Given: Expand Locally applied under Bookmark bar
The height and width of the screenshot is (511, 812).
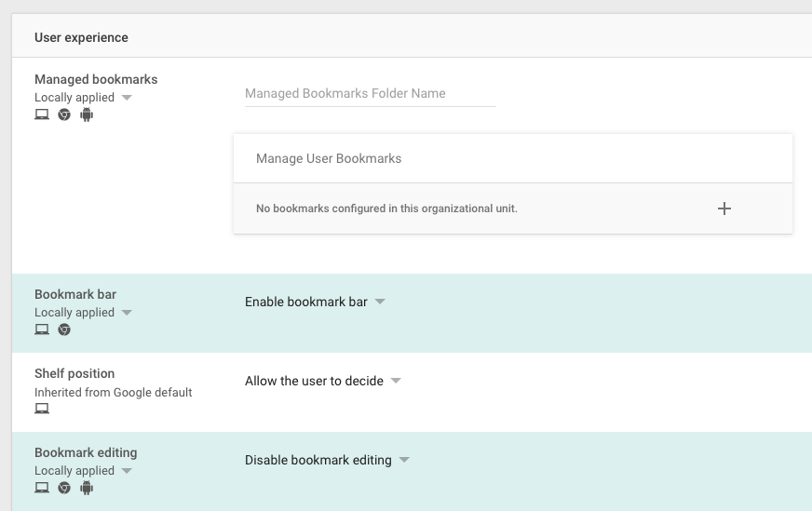Looking at the screenshot, I should 84,313.
